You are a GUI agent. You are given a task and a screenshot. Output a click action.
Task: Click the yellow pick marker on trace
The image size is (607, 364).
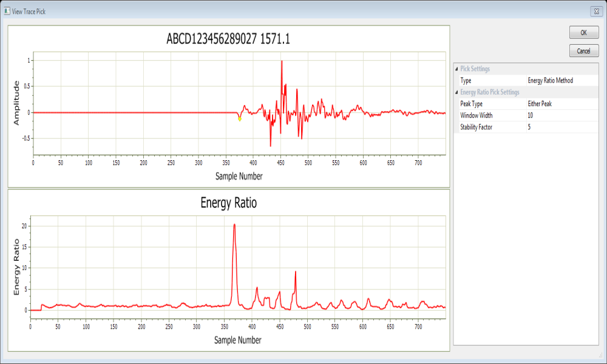coord(240,118)
